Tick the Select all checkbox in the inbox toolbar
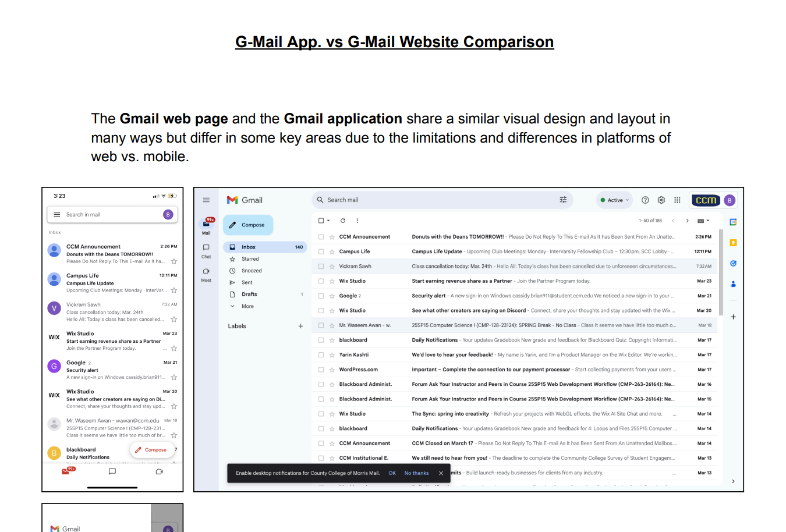 pos(321,221)
